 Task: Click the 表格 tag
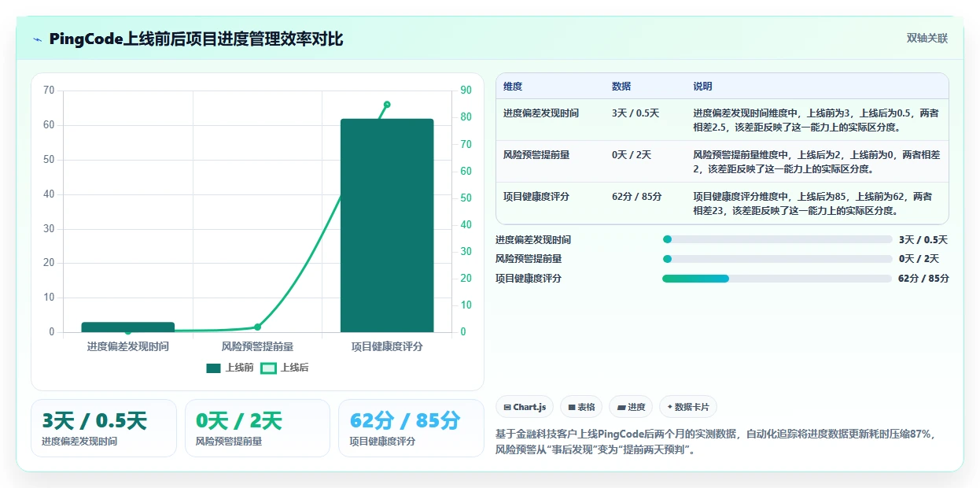581,407
